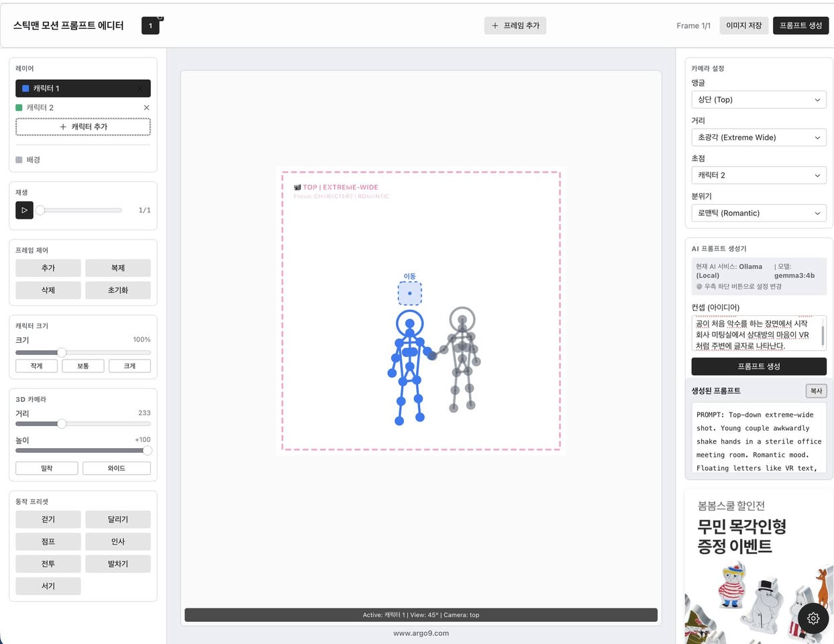
Task: Click the + 프레임 추가 button
Action: click(x=515, y=25)
